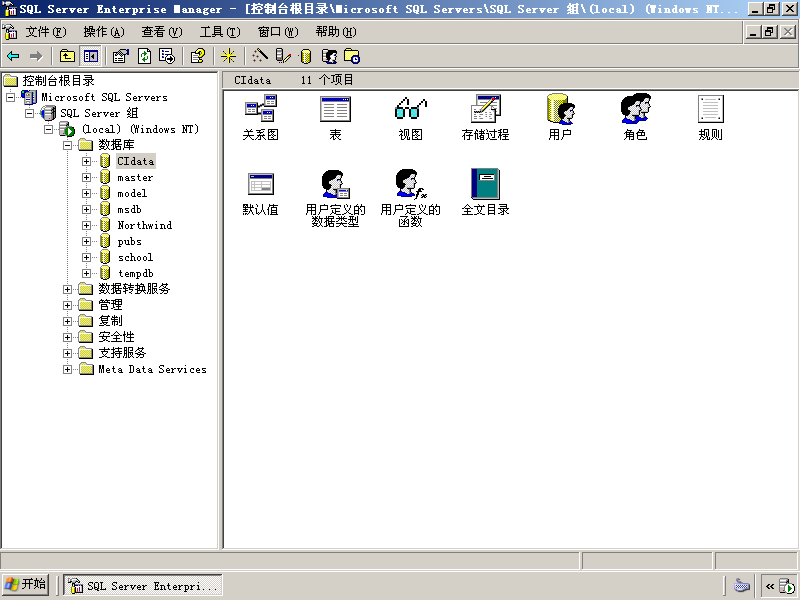Select the SQL Server 组 node
Viewport: 800px width, 600px height.
tap(99, 113)
